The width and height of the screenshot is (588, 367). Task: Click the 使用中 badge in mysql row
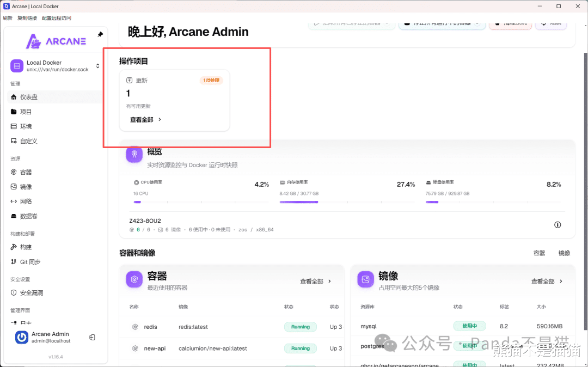coord(469,326)
